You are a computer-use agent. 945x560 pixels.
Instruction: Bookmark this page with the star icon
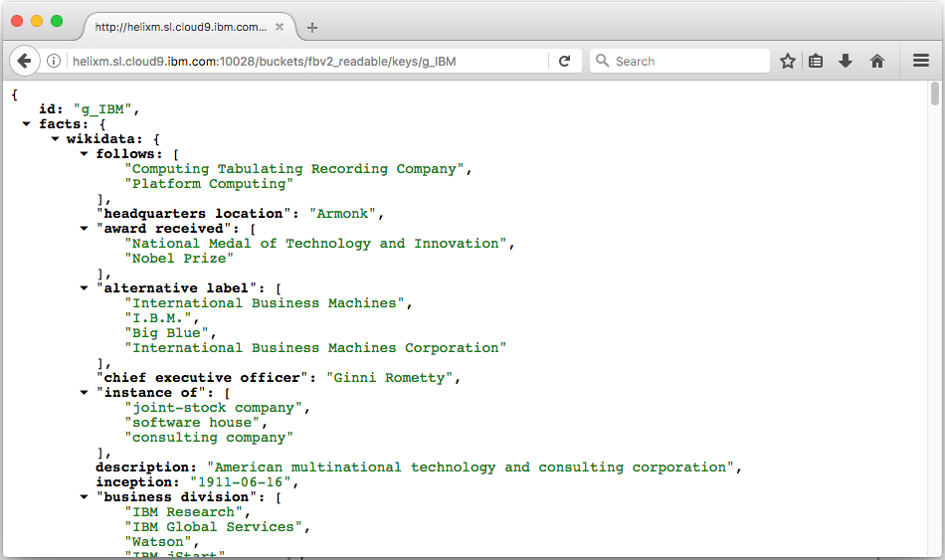pos(787,61)
